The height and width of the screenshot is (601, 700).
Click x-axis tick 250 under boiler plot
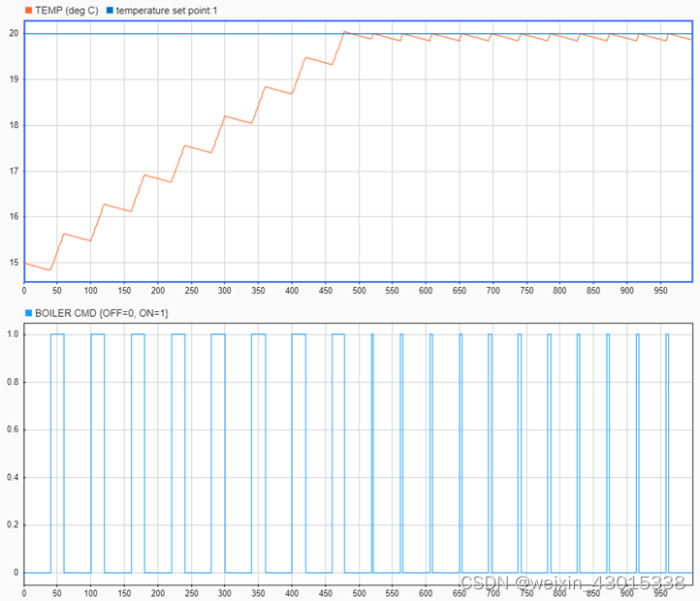tap(192, 593)
